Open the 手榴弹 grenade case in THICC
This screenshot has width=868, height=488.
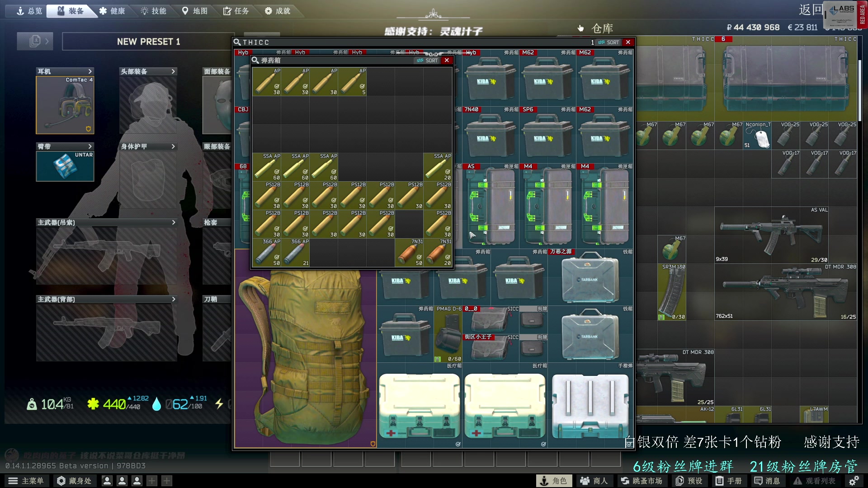[x=590, y=405]
